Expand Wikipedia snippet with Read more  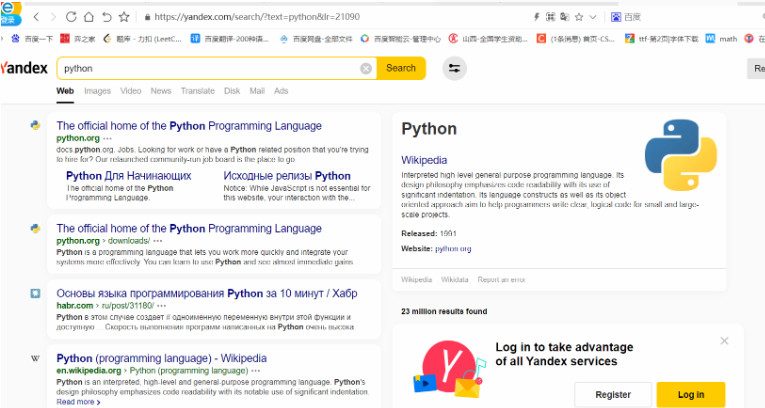tap(78, 402)
